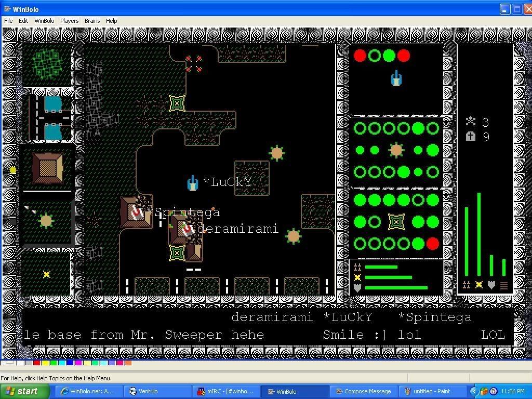Open the File menu

coord(8,21)
